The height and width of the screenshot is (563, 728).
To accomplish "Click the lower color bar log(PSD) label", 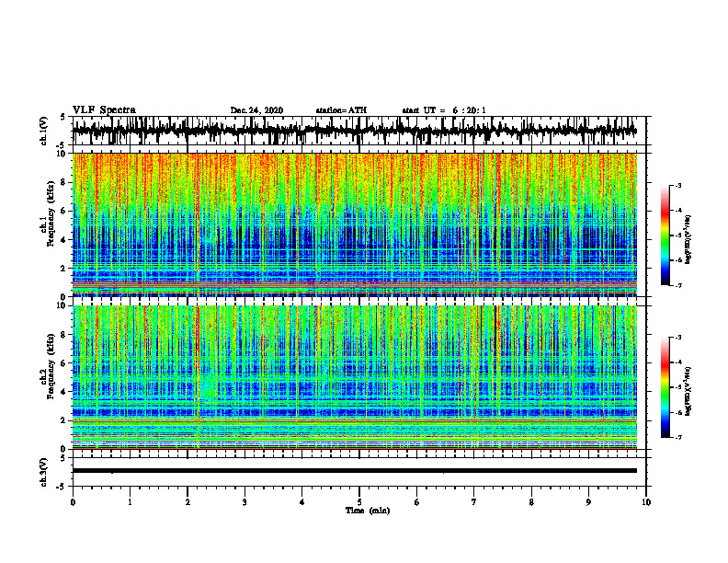I will 688,390.
